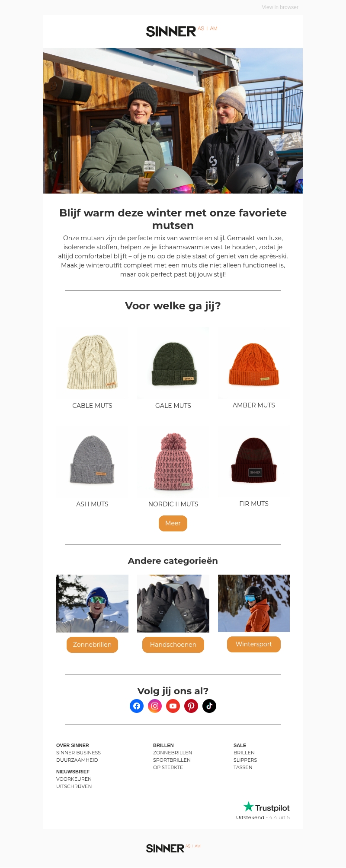Open the Wintersport category button
Image resolution: width=346 pixels, height=868 pixels.
254,644
